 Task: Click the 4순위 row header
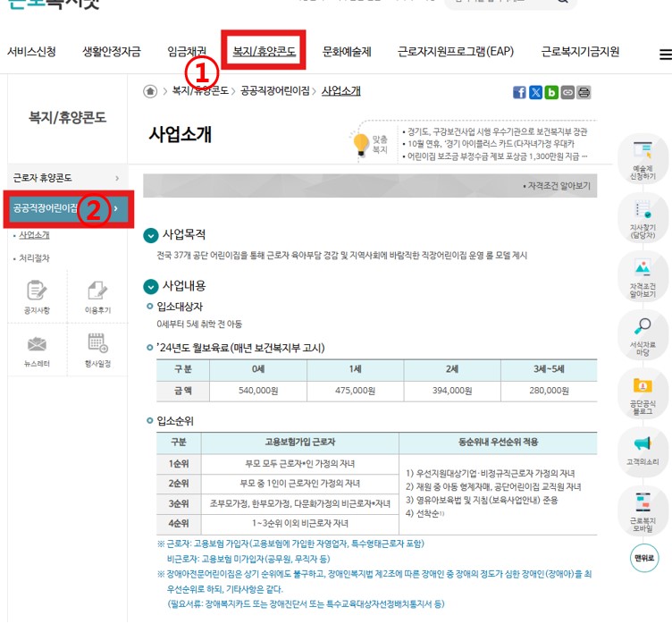(x=179, y=524)
